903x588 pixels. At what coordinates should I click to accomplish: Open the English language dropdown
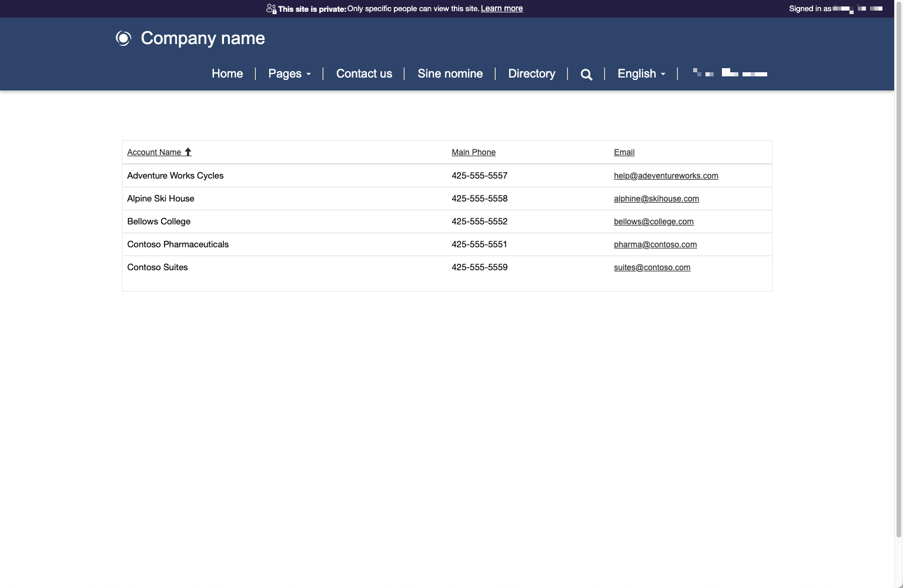click(641, 74)
